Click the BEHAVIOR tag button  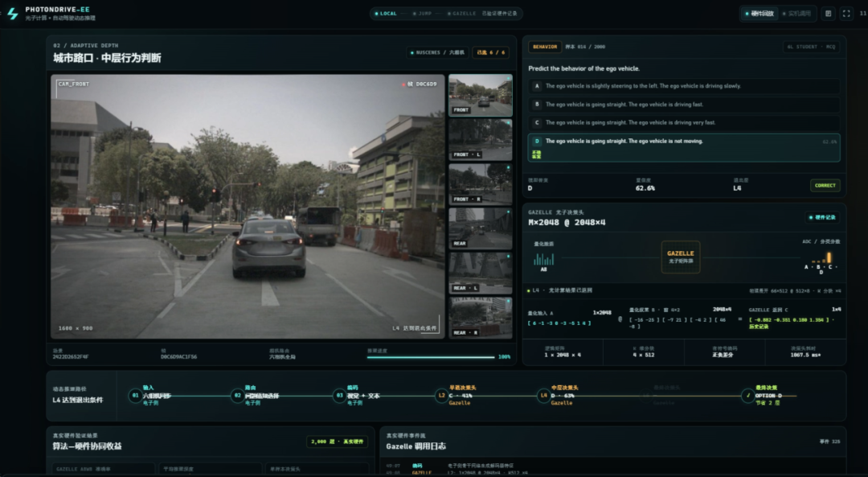pos(545,47)
